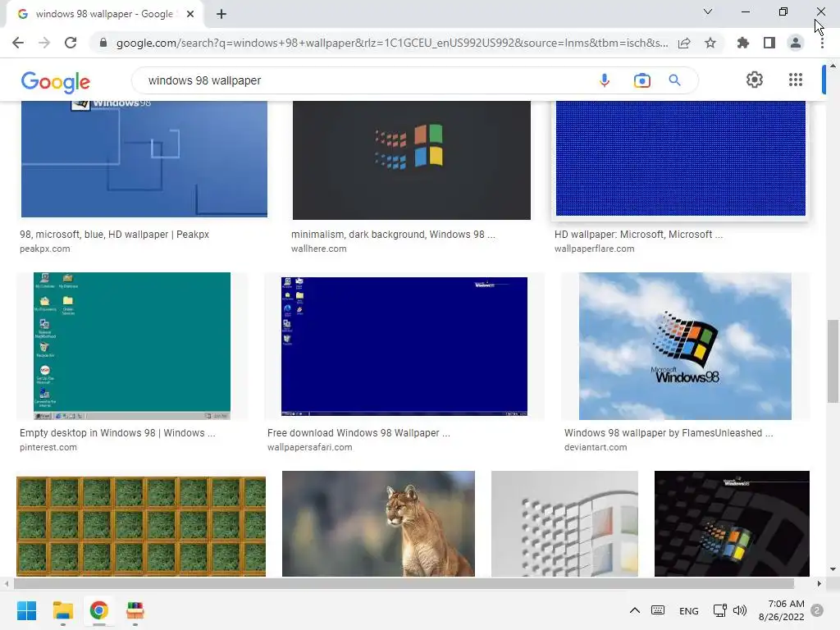Open Chrome three-dot menu
840x630 pixels.
pyautogui.click(x=822, y=43)
